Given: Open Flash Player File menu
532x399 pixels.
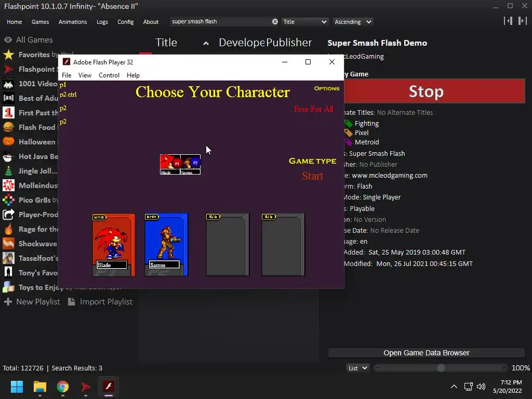Looking at the screenshot, I should [66, 75].
